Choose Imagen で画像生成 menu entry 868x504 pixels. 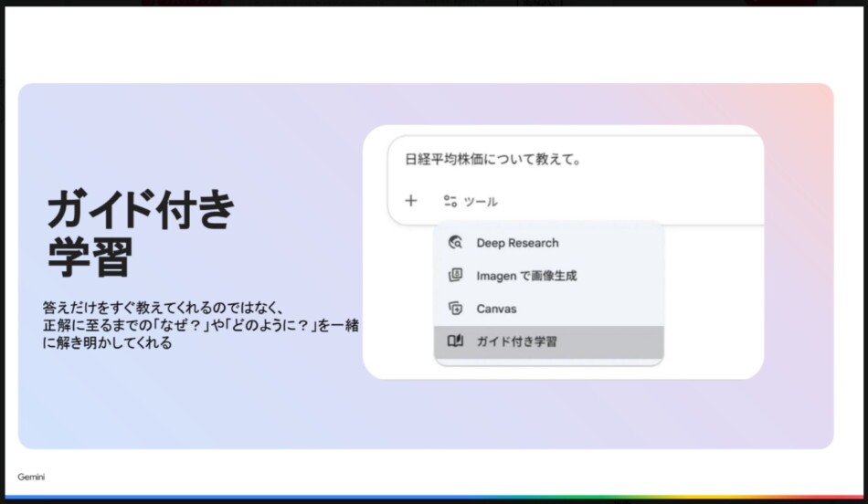click(x=548, y=275)
